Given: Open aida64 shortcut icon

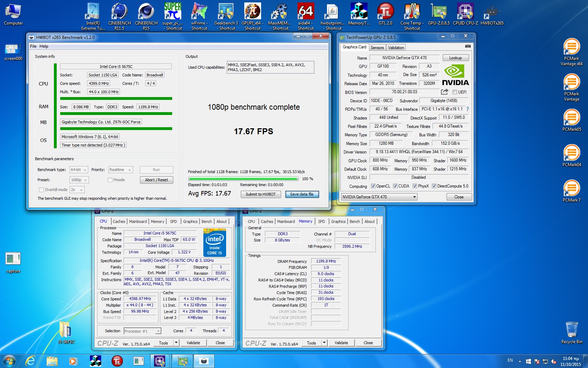Looking at the screenshot, I should 306,16.
